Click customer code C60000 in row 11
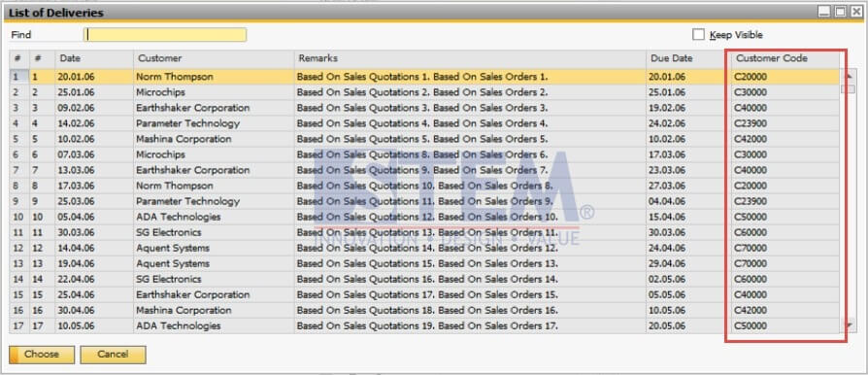 (x=751, y=232)
